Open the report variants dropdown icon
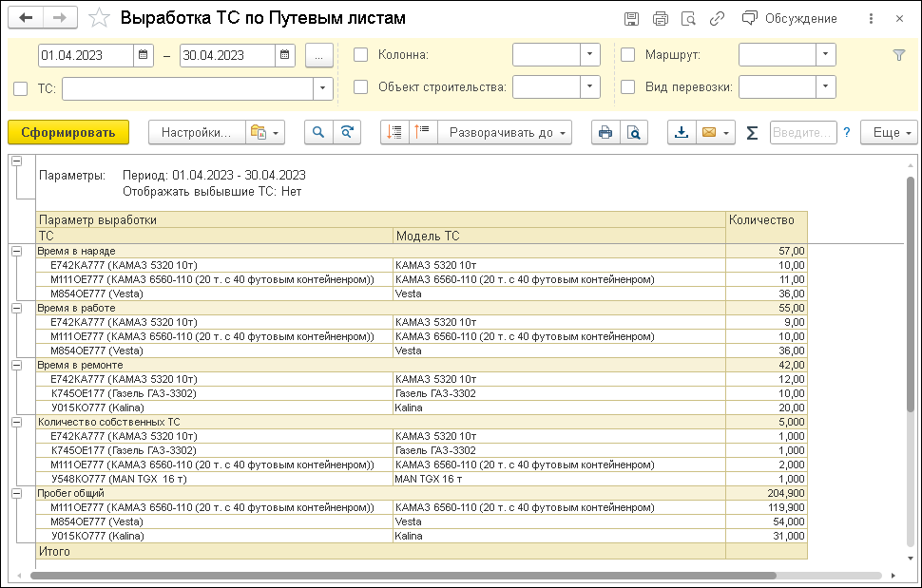This screenshot has width=922, height=588. coord(264,132)
